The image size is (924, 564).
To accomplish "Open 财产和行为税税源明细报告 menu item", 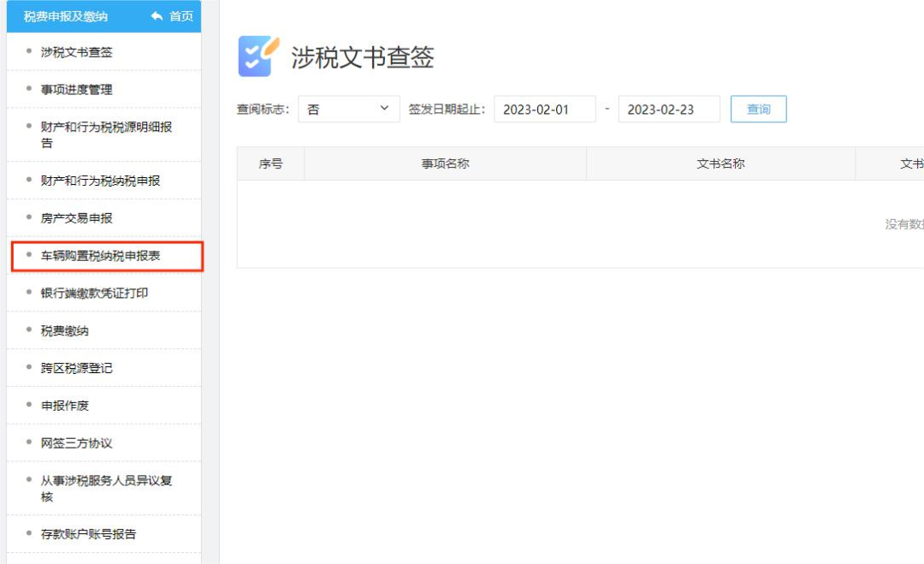I will click(x=106, y=135).
